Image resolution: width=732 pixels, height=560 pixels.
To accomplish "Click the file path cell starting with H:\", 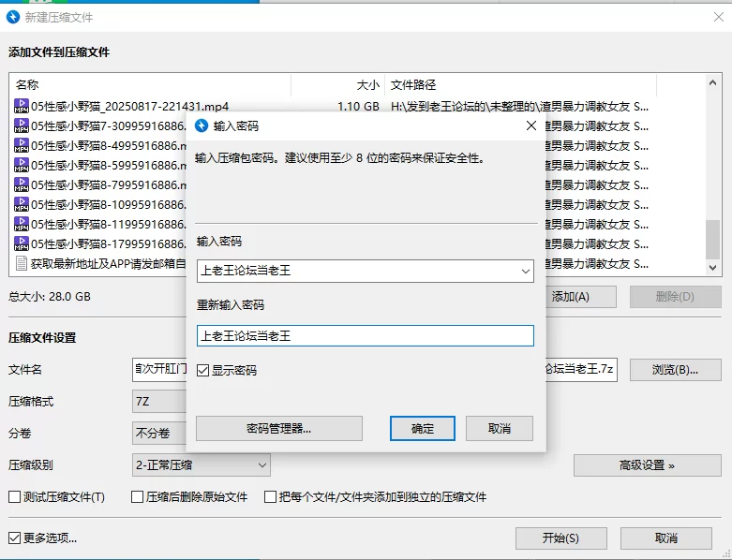I will point(519,107).
